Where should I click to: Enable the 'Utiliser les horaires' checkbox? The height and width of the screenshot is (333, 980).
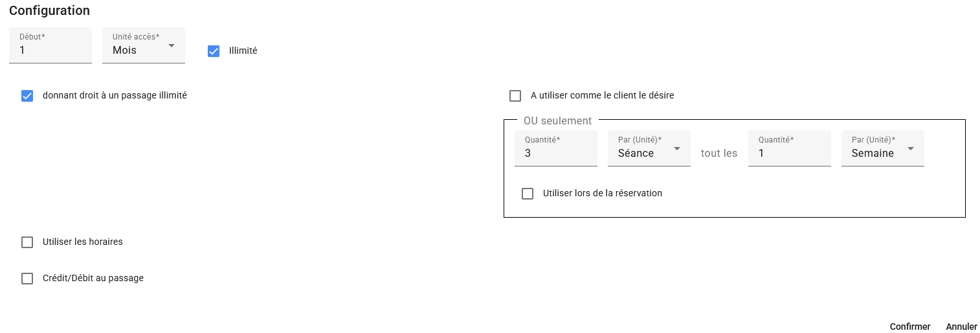pos(27,242)
